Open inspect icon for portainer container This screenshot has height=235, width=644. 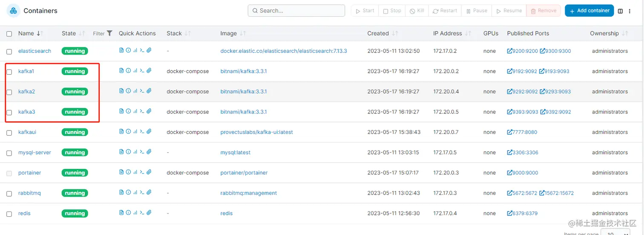click(x=128, y=172)
